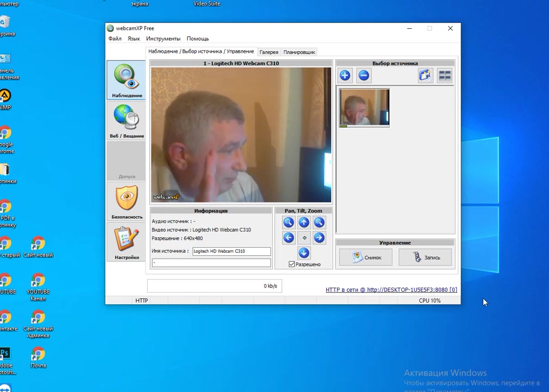The width and height of the screenshot is (549, 392).
Task: Select the Сайт новый Chrome desktop shortcut
Action: 38,247
